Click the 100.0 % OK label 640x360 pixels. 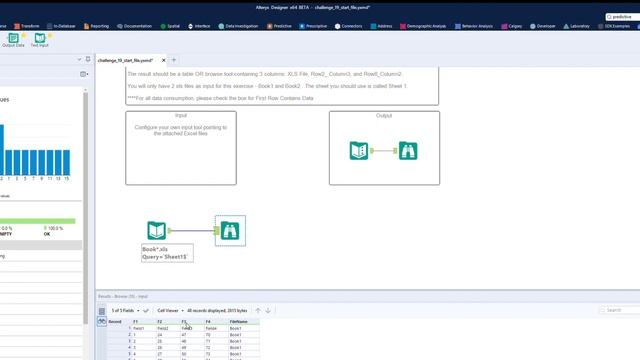coord(53,231)
